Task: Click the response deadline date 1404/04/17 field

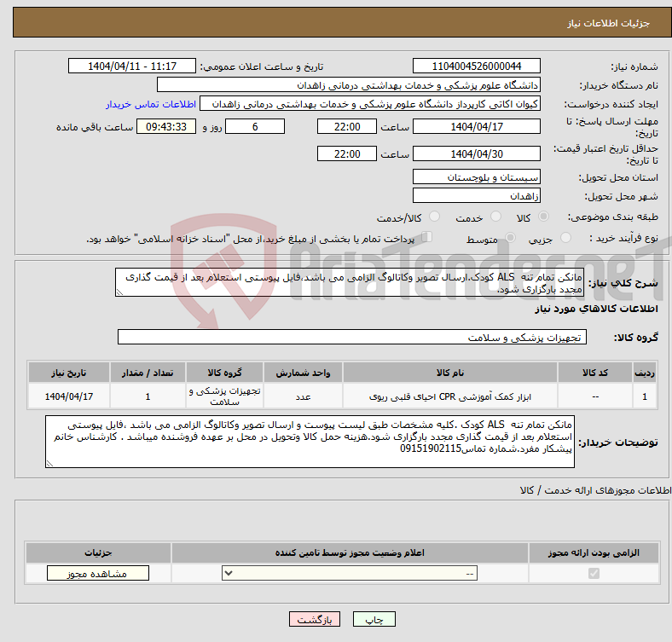Action: pos(476,127)
